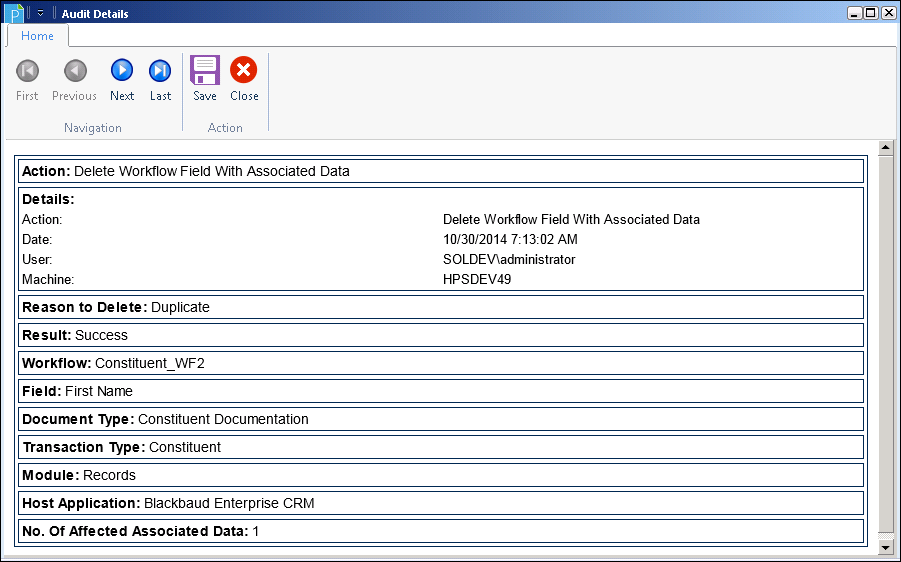Viewport: 901px width, 562px height.
Task: Click the application logo in title bar
Action: [14, 13]
